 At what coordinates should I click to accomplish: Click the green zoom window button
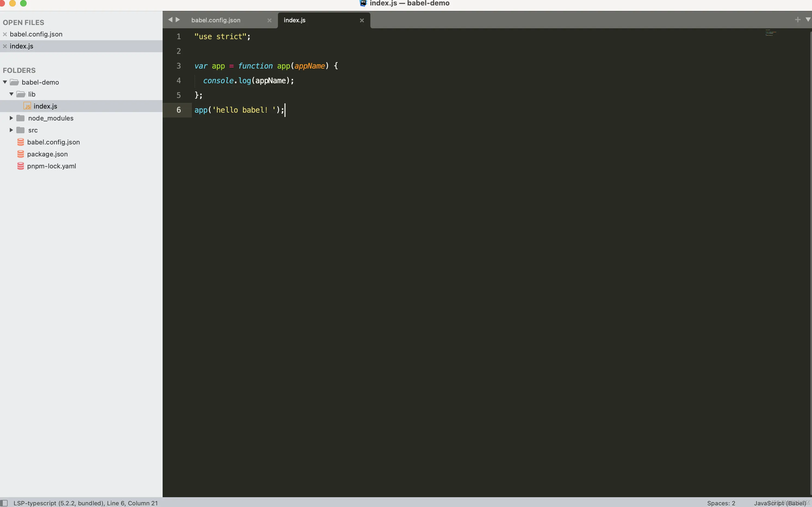tap(23, 3)
